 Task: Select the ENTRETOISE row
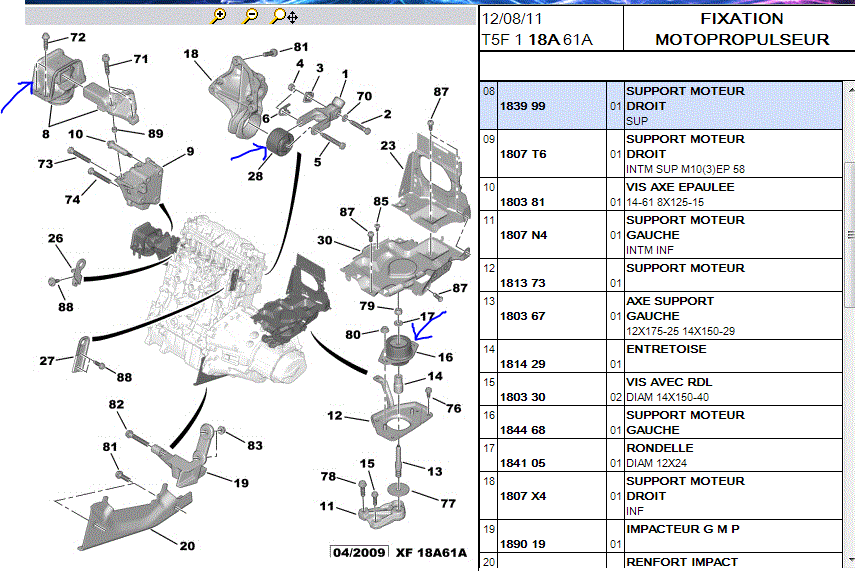tap(666, 349)
